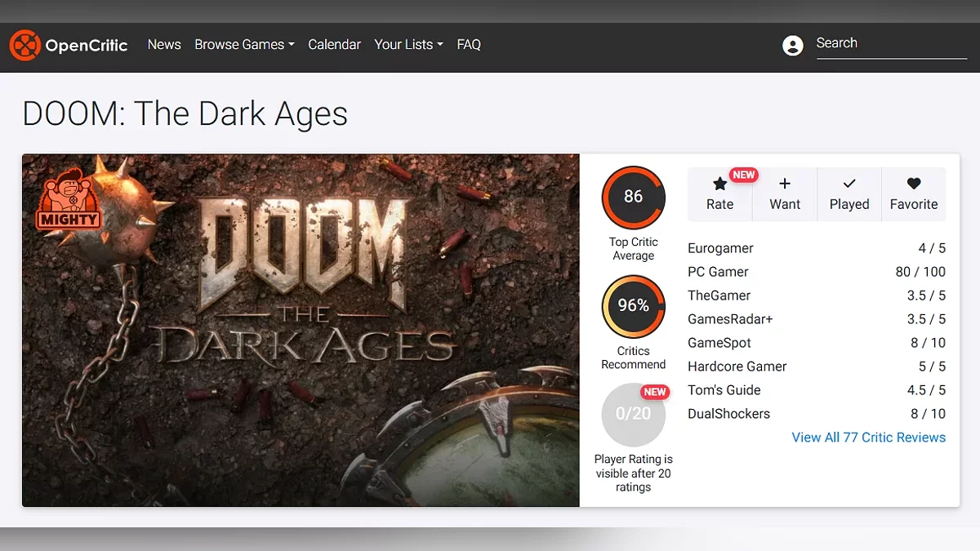Click the 0/20 Player Rating circle
The width and height of the screenshot is (980, 551).
[633, 414]
